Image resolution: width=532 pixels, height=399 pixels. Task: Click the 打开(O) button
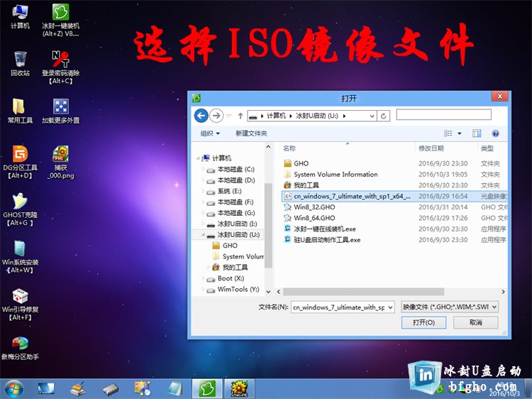pyautogui.click(x=423, y=322)
